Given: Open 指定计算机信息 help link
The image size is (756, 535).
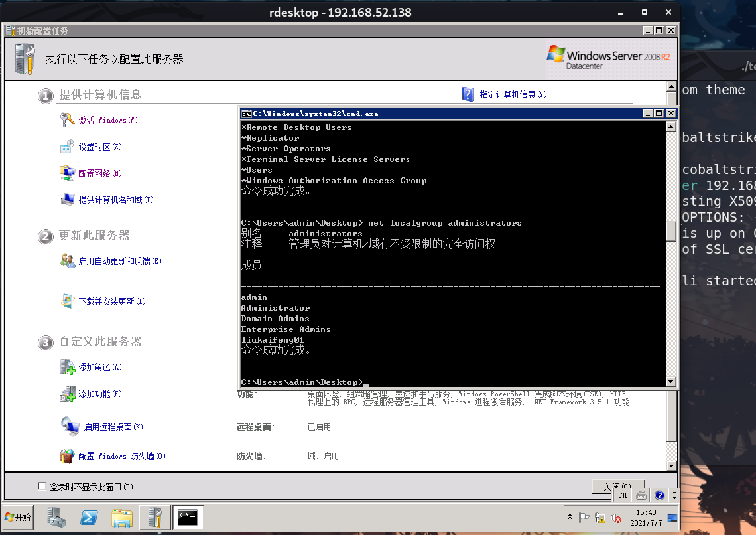Looking at the screenshot, I should (x=513, y=94).
